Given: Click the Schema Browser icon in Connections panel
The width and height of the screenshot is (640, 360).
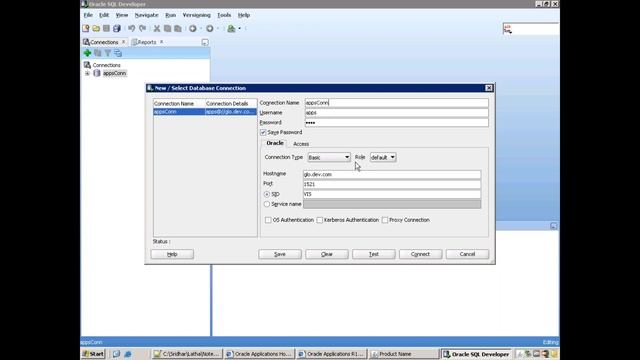Looking at the screenshot, I should click(118, 53).
